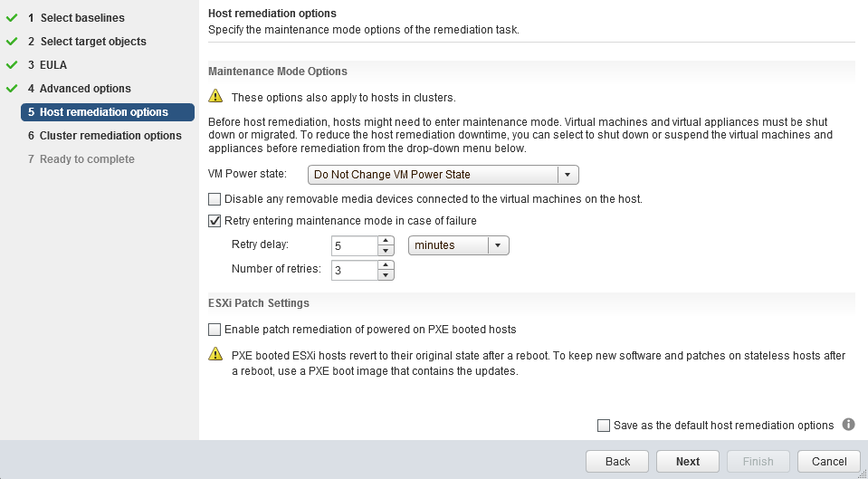Click green checkmark beside Select baselines
This screenshot has width=868, height=479.
pyautogui.click(x=12, y=18)
